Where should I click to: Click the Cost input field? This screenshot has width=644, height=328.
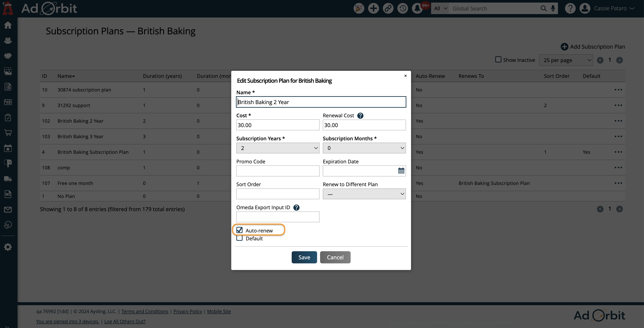pos(278,125)
